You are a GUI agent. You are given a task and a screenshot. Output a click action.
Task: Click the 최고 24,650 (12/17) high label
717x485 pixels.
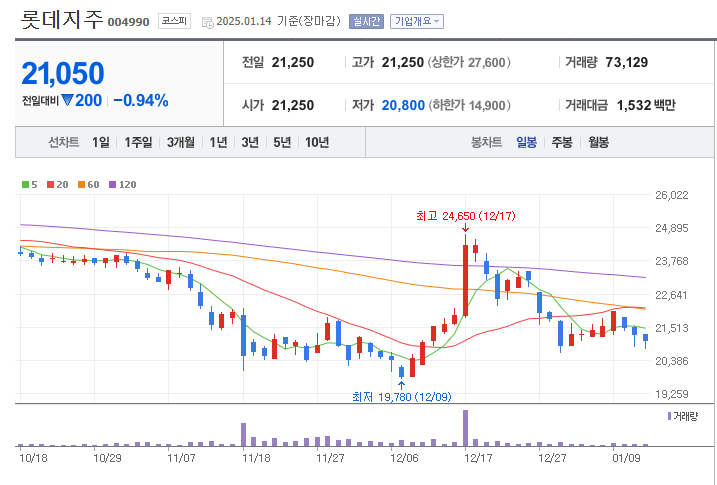pyautogui.click(x=466, y=216)
